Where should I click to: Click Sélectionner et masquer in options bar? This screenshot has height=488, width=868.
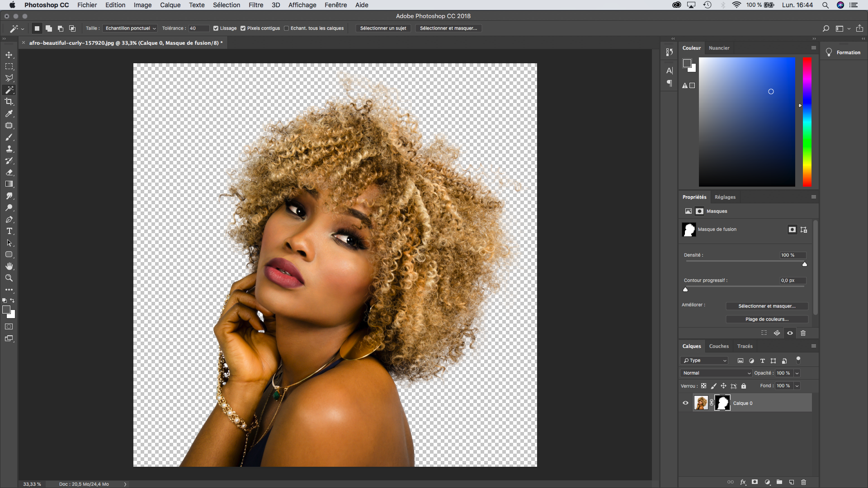[x=448, y=28]
